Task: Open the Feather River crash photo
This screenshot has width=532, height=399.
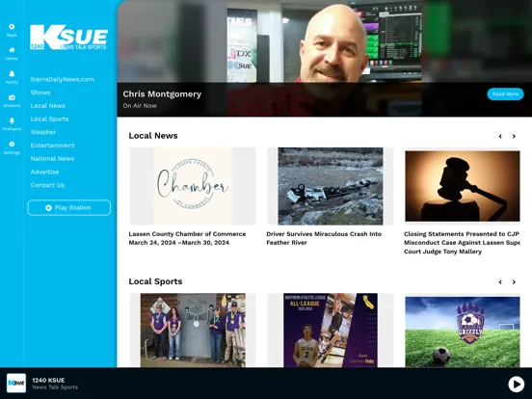Action: tap(331, 186)
